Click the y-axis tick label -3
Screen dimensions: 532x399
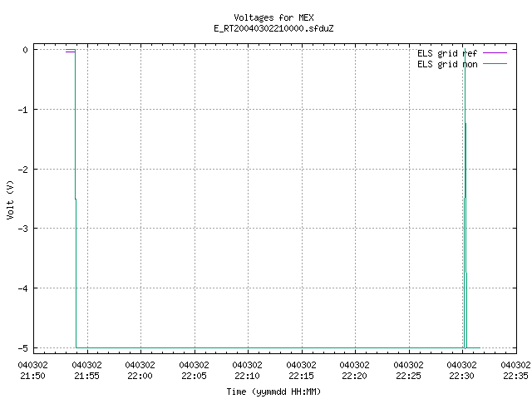coord(22,229)
